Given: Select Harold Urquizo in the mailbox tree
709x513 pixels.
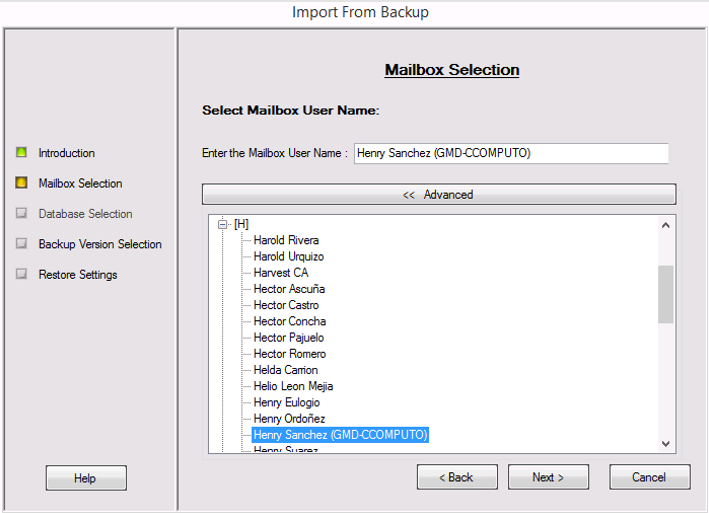Looking at the screenshot, I should (288, 256).
